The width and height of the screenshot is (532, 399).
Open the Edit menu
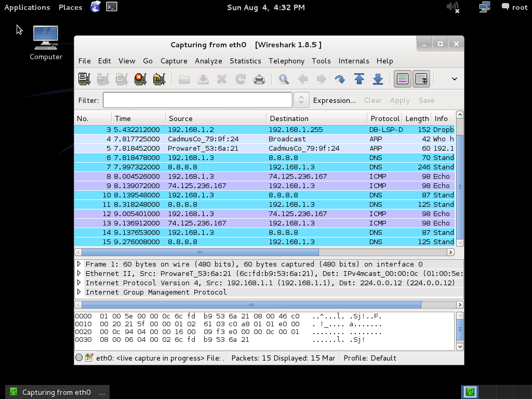(x=104, y=61)
